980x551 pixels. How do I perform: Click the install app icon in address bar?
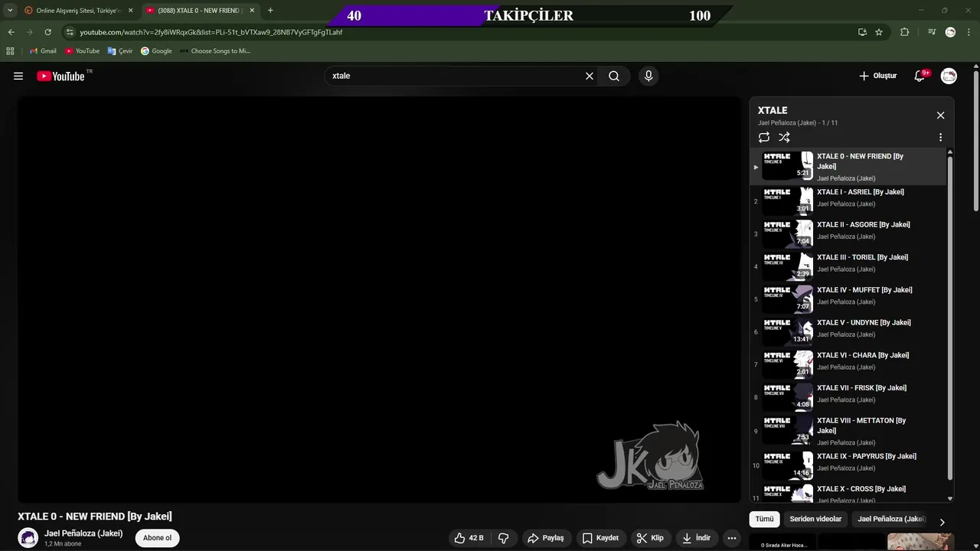862,32
